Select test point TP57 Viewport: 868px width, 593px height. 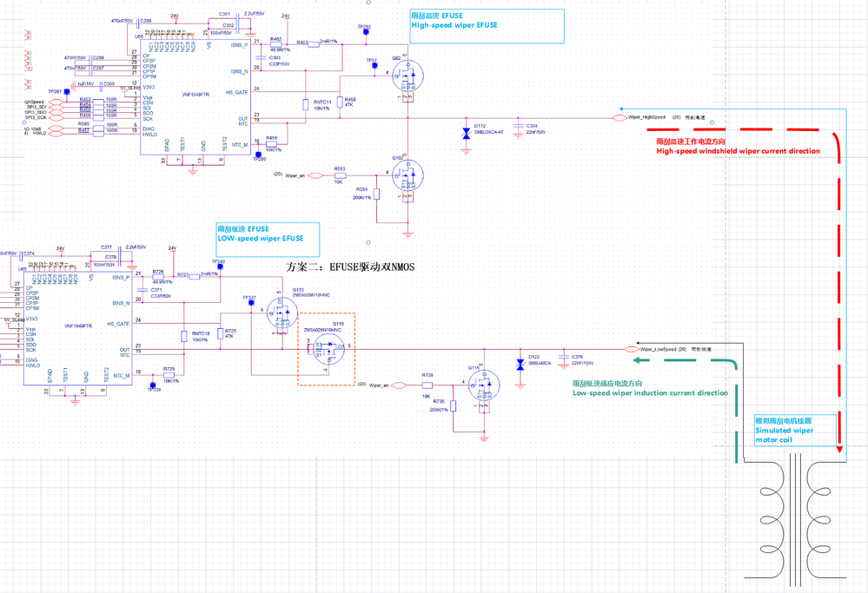pyautogui.click(x=374, y=66)
